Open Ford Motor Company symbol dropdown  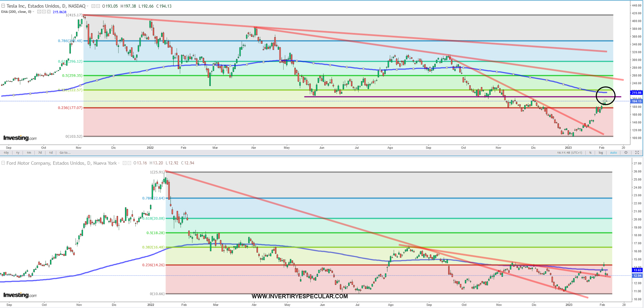(x=119, y=163)
